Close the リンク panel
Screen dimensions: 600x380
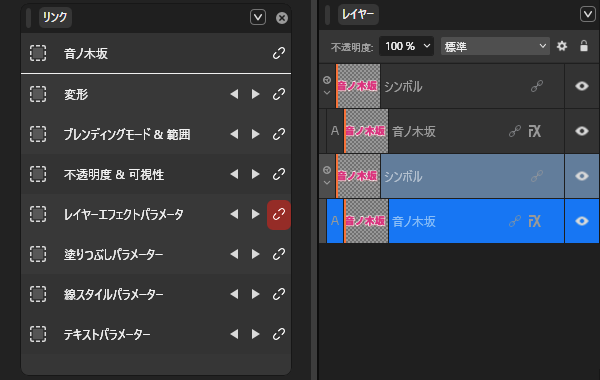point(282,18)
